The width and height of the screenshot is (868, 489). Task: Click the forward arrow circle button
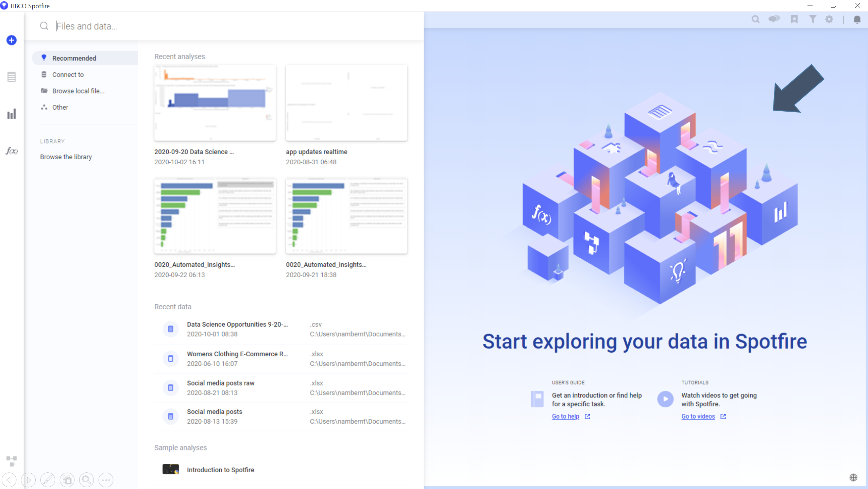[x=29, y=480]
